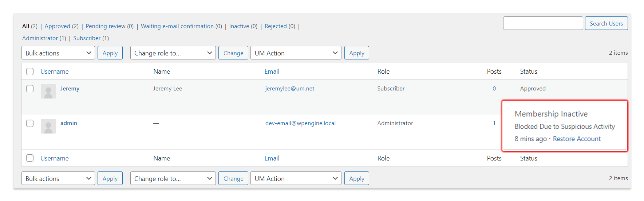Click the top Role column header
This screenshot has height=201, width=644.
pyautogui.click(x=383, y=71)
